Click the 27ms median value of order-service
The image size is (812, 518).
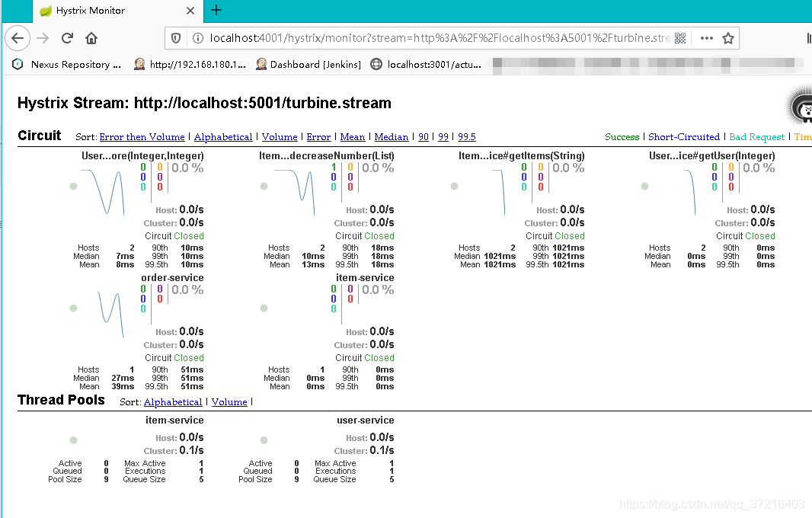pos(123,378)
